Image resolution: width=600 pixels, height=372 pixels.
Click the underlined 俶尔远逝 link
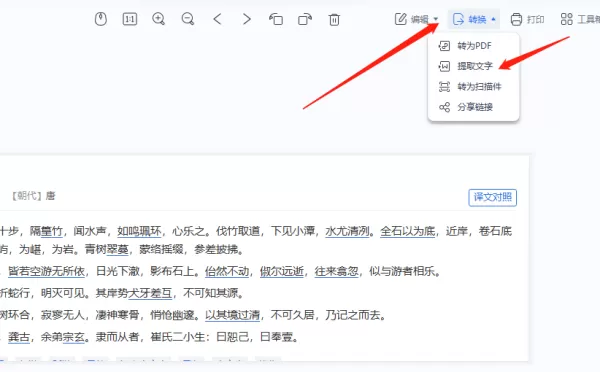click(282, 271)
